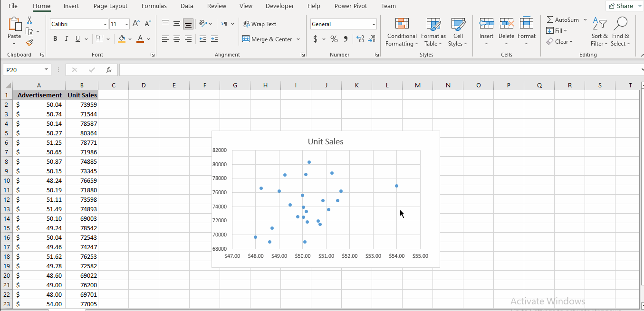
Task: Click the Insert Function fx icon
Action: point(109,70)
